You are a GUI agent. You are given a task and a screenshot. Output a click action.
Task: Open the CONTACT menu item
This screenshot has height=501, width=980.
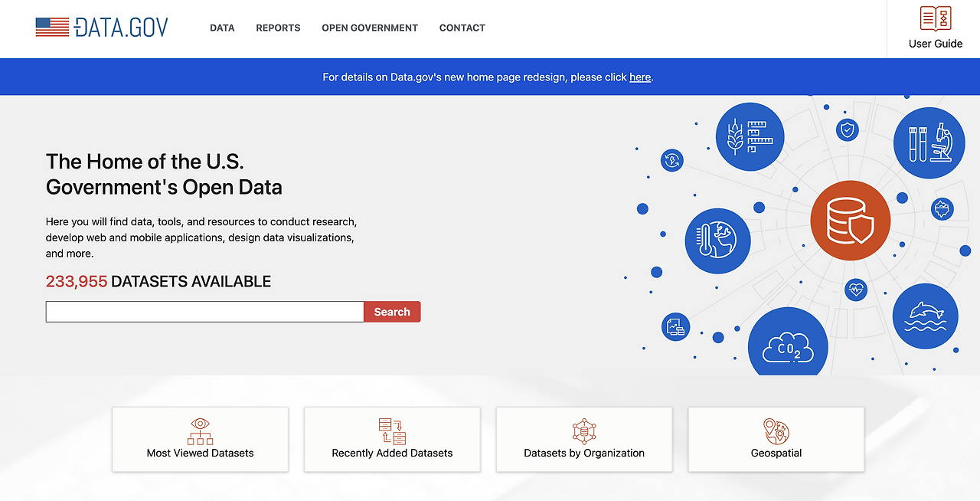(x=462, y=28)
